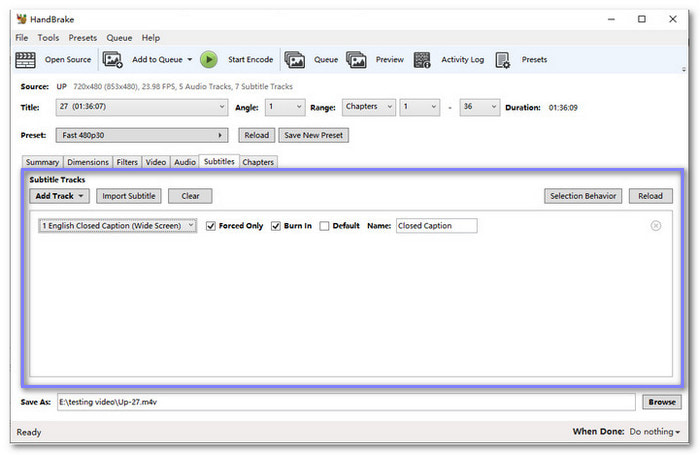Switch to the Dimensions tab
The image size is (700, 455).
[88, 162]
